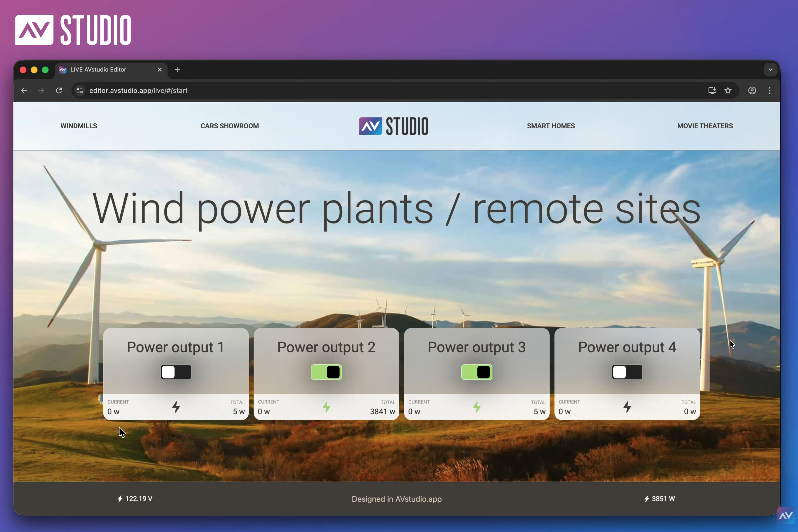This screenshot has width=798, height=532.
Task: Turn off Power output 3 switch
Action: click(x=477, y=372)
